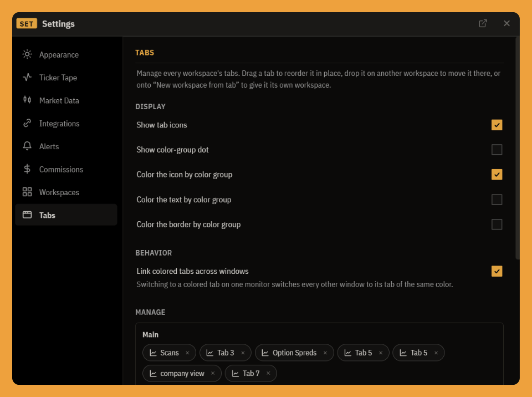Click the Ticker Tape pulse icon
The image size is (532, 397).
[27, 77]
